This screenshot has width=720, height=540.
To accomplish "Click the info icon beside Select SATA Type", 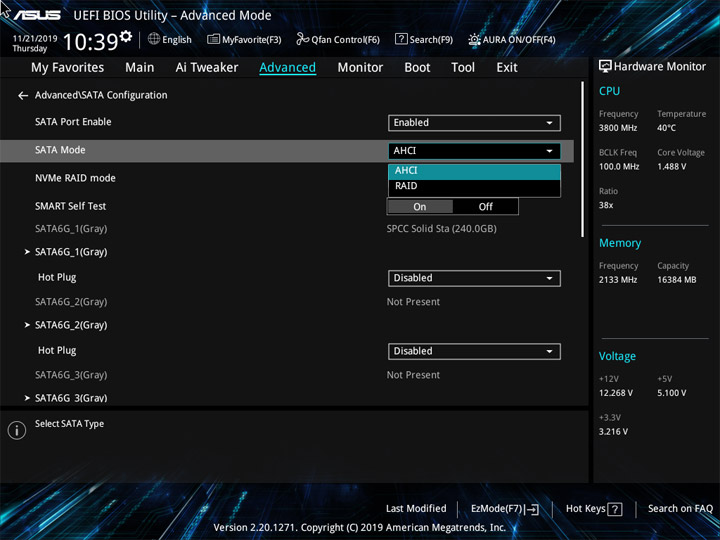I will 17,431.
